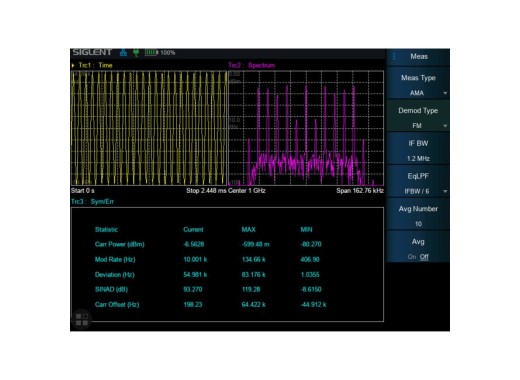Click the Deviation MIN value 1.0355
The width and height of the screenshot is (520, 380).
pos(310,275)
